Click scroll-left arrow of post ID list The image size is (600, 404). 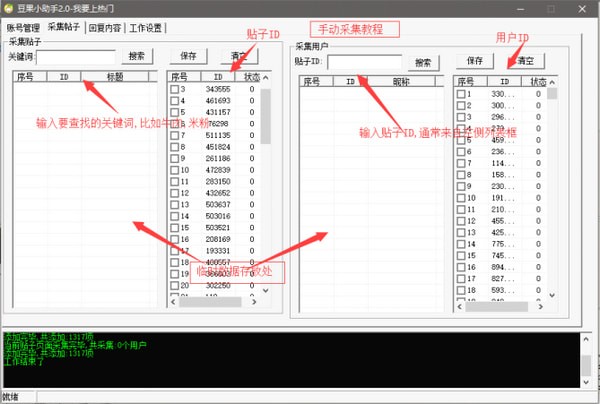[x=173, y=302]
